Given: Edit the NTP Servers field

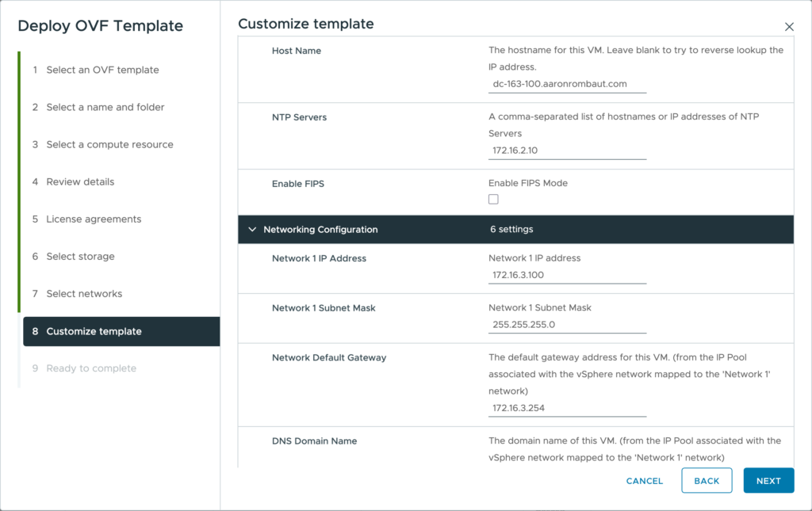Looking at the screenshot, I should click(567, 151).
